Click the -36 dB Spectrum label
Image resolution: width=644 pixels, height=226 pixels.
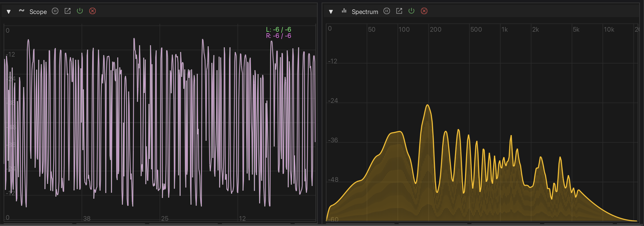click(333, 140)
